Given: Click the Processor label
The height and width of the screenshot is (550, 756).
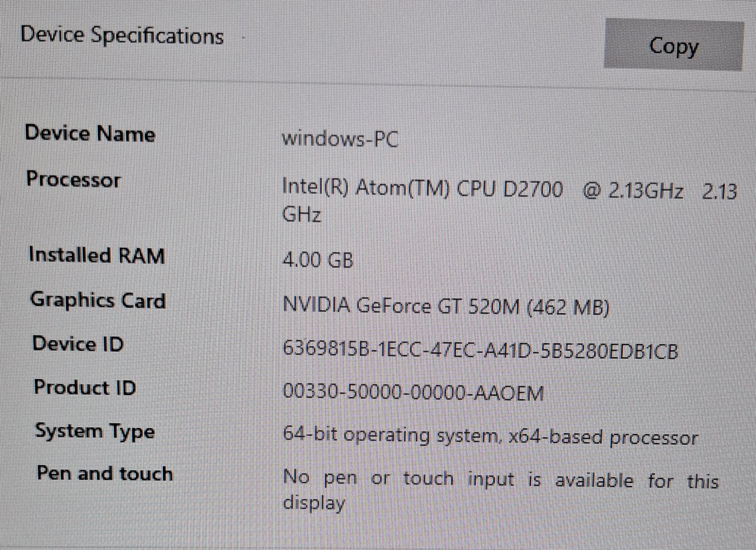Looking at the screenshot, I should (73, 180).
